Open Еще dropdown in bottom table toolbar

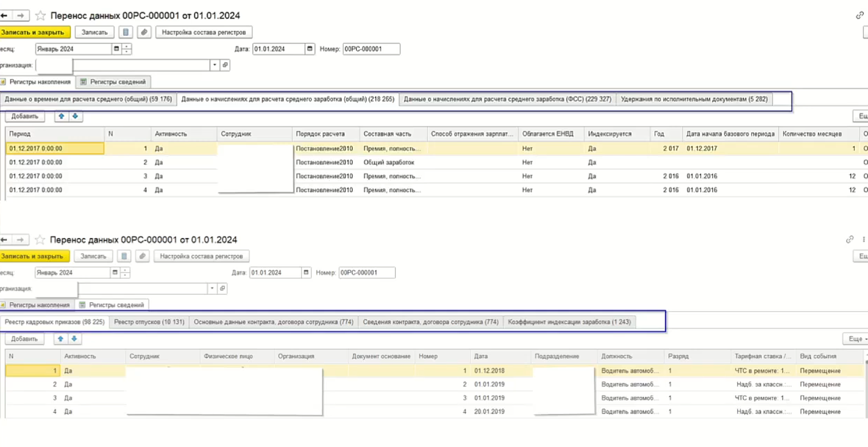(x=856, y=339)
